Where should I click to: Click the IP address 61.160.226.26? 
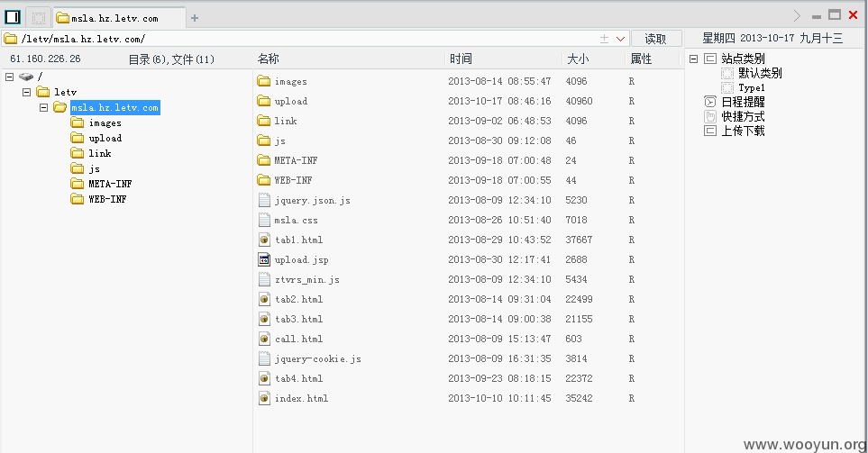click(45, 59)
